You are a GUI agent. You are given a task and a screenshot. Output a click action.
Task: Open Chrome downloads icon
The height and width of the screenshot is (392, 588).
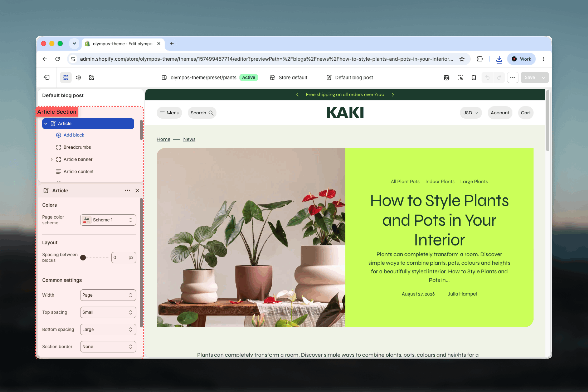click(x=499, y=59)
